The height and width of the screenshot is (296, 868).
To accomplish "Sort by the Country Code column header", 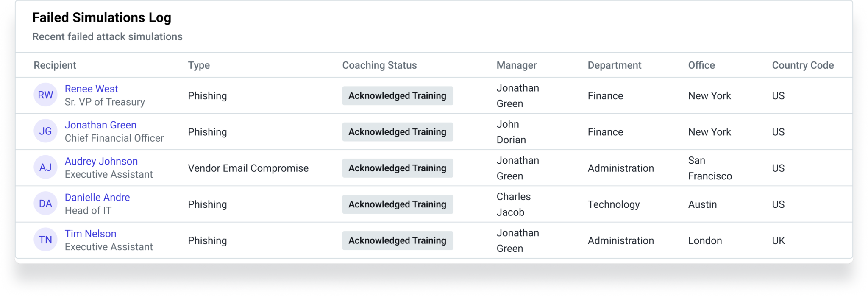I will [803, 65].
